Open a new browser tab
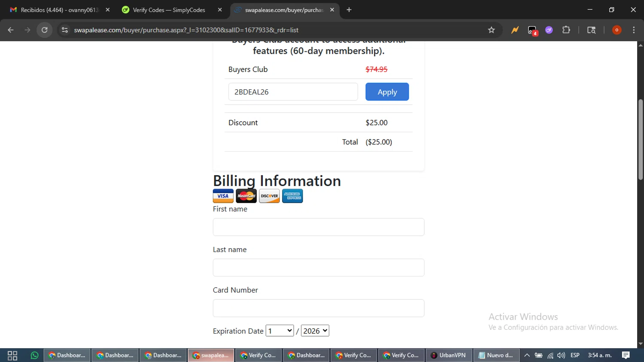Viewport: 644px width, 362px height. 349,10
